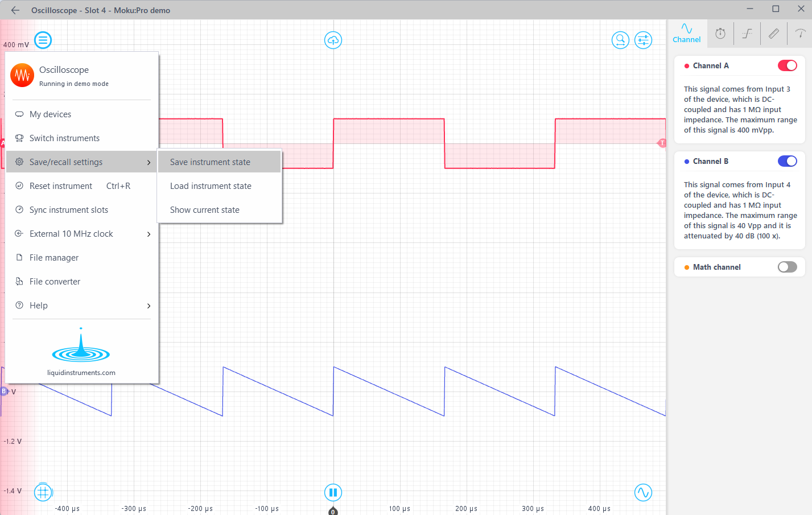Click the Channel B marker on left edge
812x515 pixels.
point(3,391)
